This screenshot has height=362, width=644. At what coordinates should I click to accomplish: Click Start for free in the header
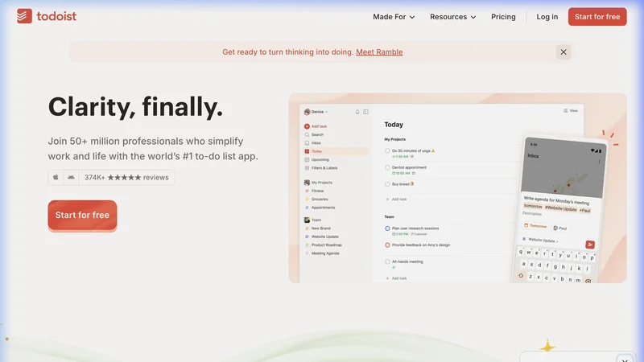597,17
